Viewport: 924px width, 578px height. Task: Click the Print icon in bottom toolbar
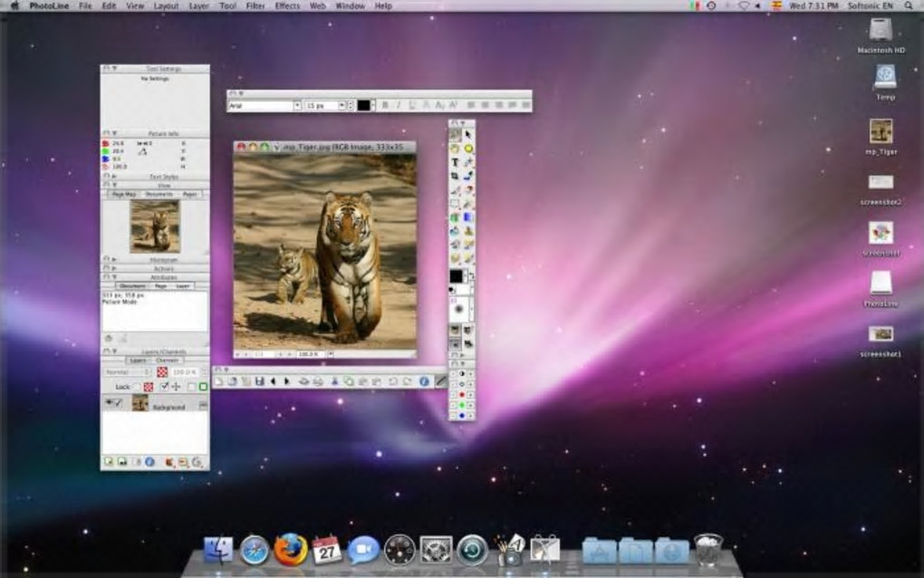click(303, 381)
